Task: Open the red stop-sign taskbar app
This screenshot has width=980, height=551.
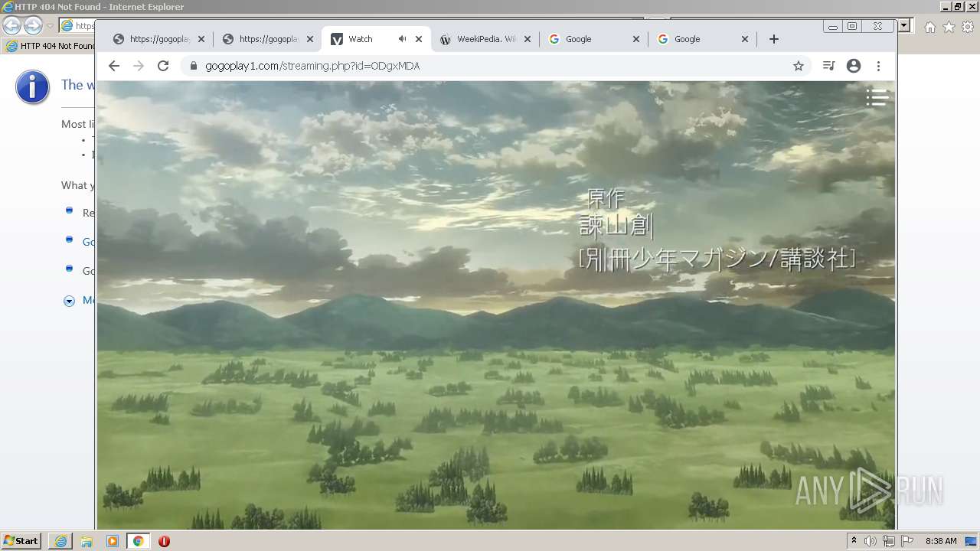Action: pos(164,541)
